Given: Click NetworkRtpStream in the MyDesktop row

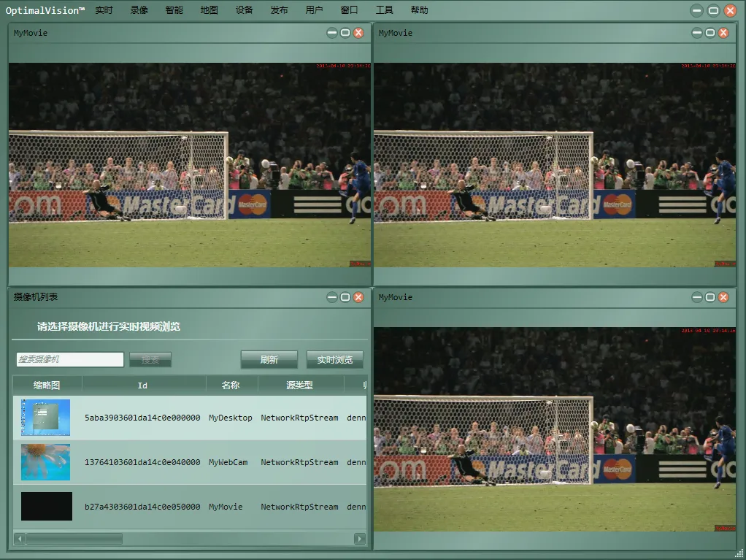Looking at the screenshot, I should (x=299, y=418).
